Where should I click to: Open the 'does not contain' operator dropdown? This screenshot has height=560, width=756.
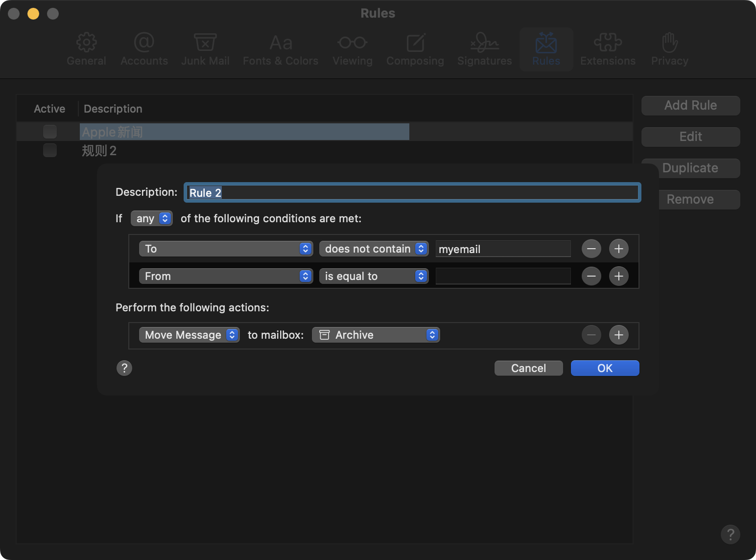point(374,249)
